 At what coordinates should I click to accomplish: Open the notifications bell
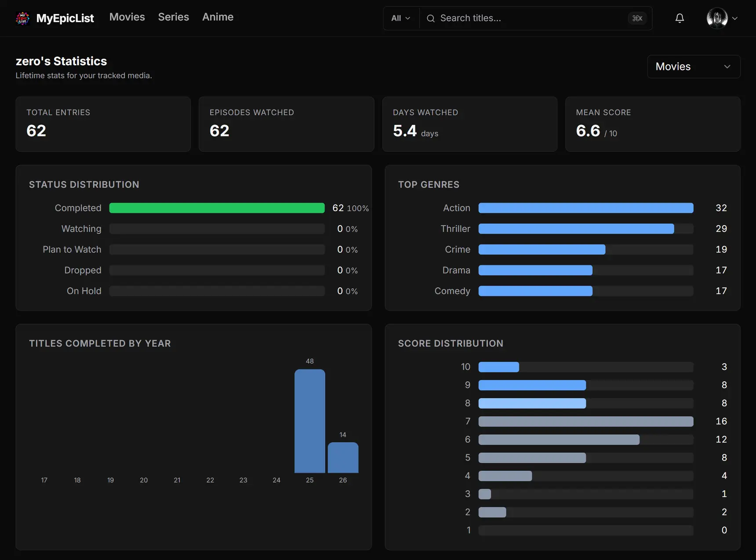point(680,18)
